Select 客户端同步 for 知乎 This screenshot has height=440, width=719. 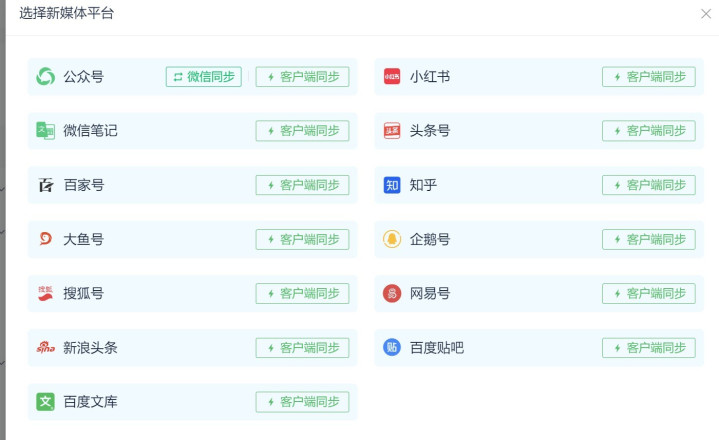pyautogui.click(x=649, y=185)
